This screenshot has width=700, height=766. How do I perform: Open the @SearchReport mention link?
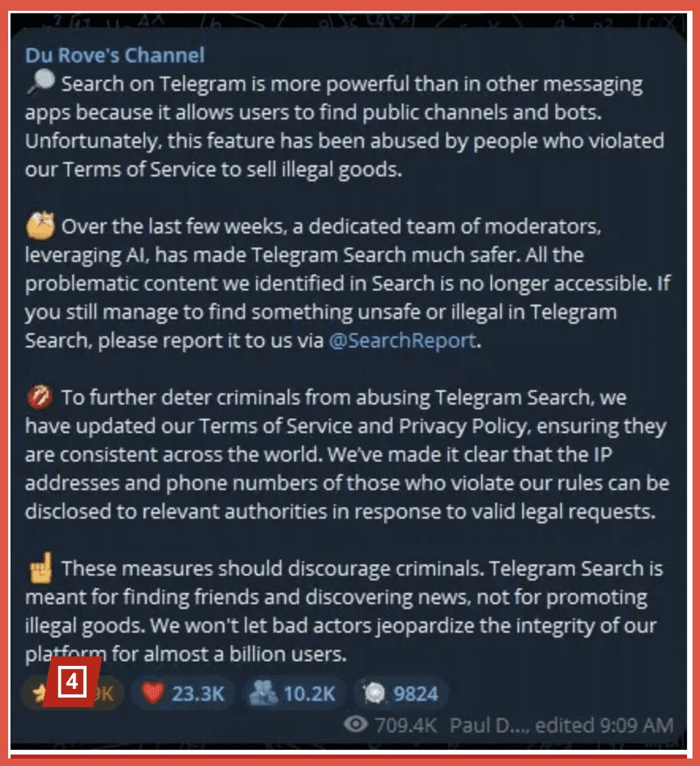[x=403, y=340]
